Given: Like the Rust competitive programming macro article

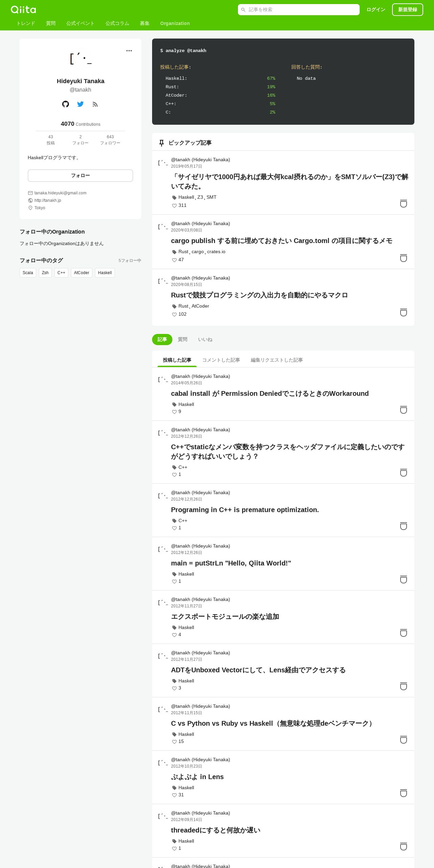Looking at the screenshot, I should pyautogui.click(x=174, y=314).
